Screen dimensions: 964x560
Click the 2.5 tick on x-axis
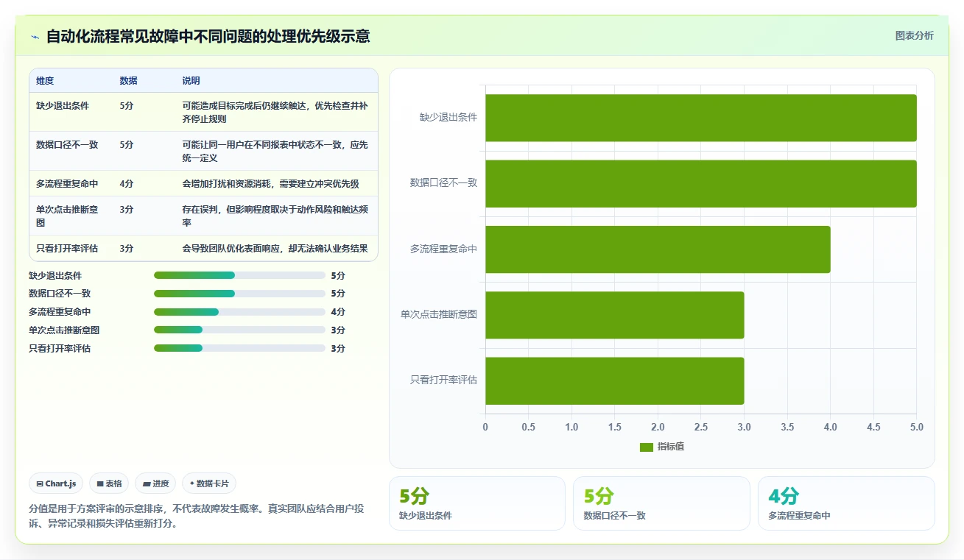(x=700, y=427)
